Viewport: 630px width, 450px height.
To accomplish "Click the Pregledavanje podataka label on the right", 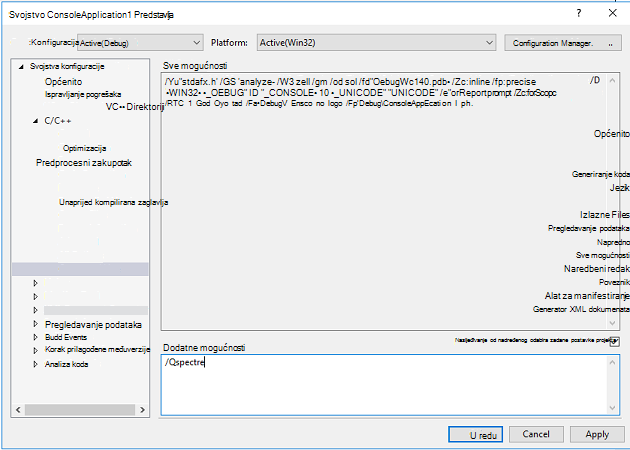I will 589,228.
